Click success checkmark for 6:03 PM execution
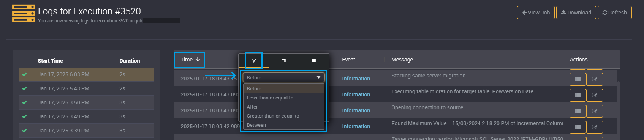Viewport: 644px width, 140px height. click(24, 74)
